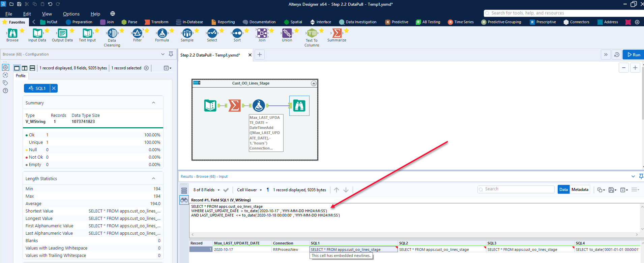Click the Formula node on the canvas

point(259,106)
